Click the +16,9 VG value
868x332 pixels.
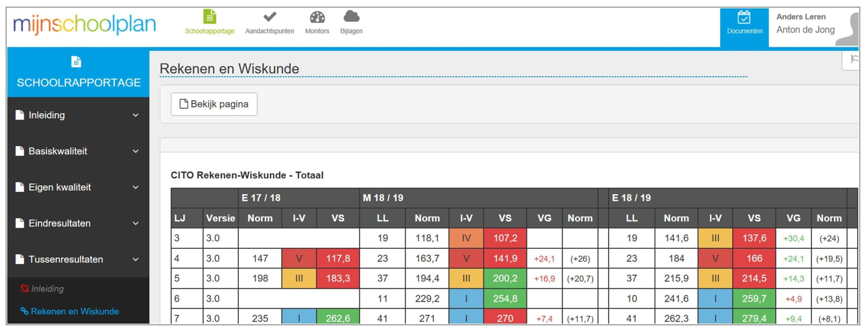[x=544, y=278]
